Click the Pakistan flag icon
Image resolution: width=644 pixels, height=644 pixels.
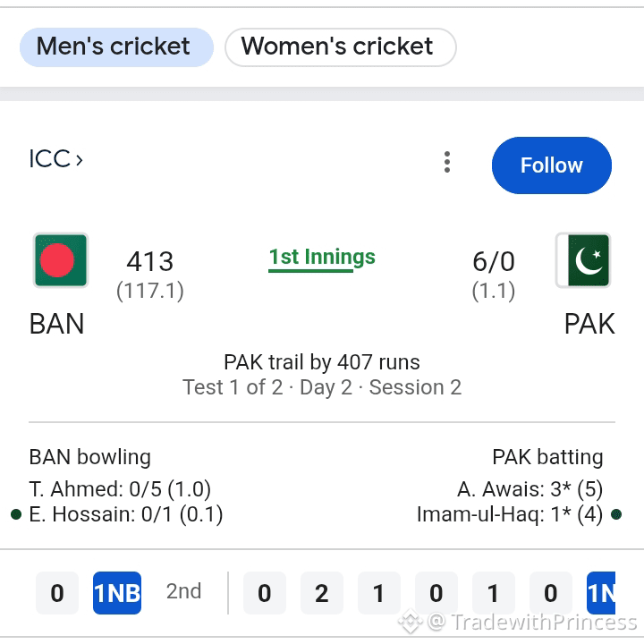(583, 260)
